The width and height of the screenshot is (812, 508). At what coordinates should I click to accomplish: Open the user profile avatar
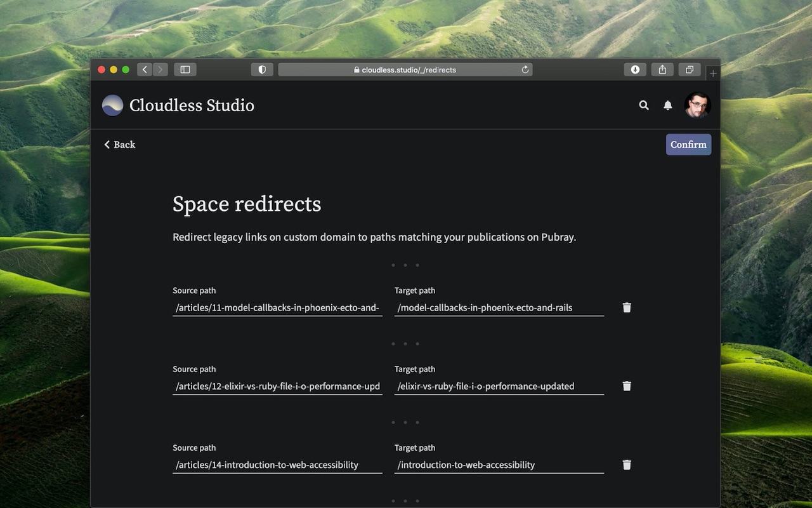(x=697, y=105)
